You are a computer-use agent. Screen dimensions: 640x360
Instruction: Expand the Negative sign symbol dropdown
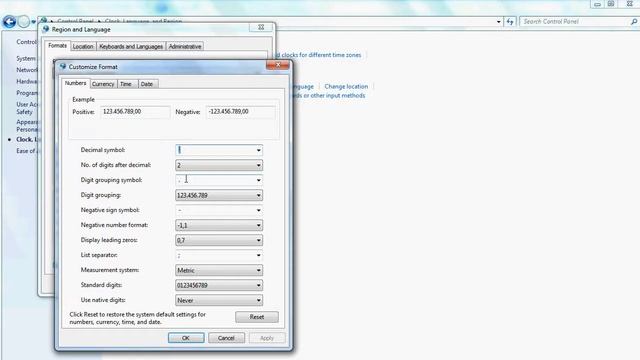(x=258, y=210)
